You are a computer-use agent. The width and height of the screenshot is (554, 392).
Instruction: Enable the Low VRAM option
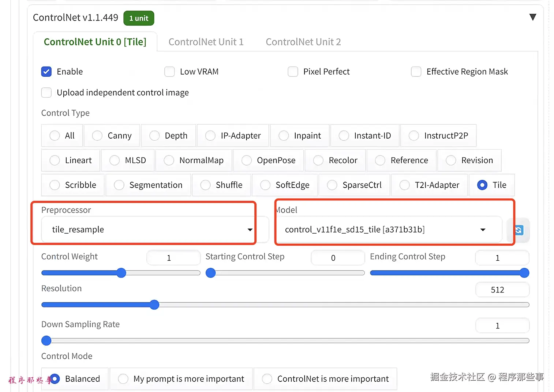(x=169, y=72)
